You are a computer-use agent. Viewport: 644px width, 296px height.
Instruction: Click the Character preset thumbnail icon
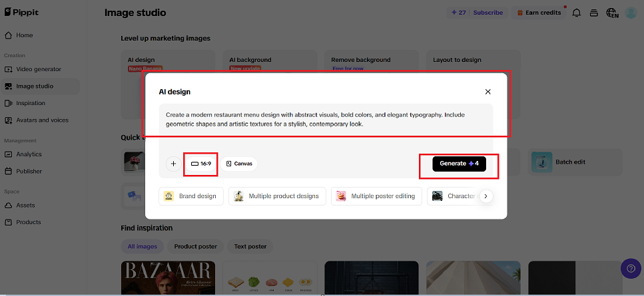pos(437,196)
